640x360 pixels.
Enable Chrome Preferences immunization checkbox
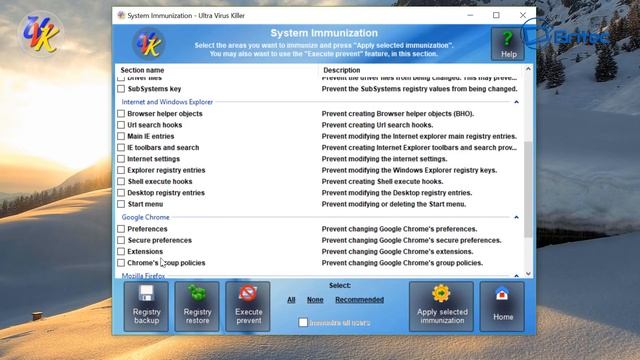point(121,229)
